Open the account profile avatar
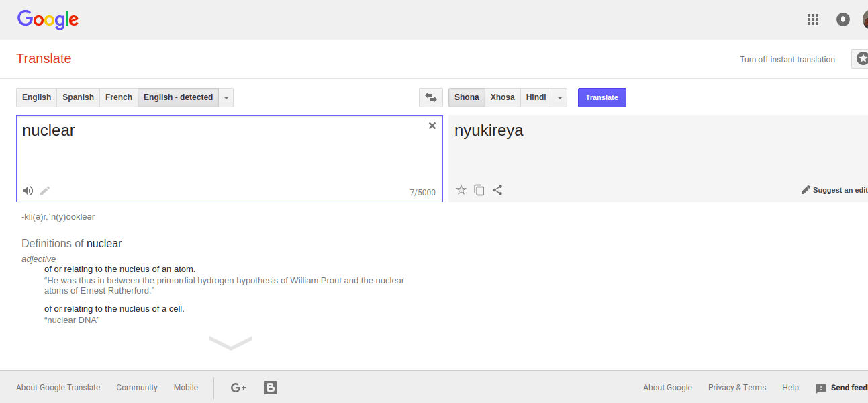The width and height of the screenshot is (868, 403). click(865, 19)
